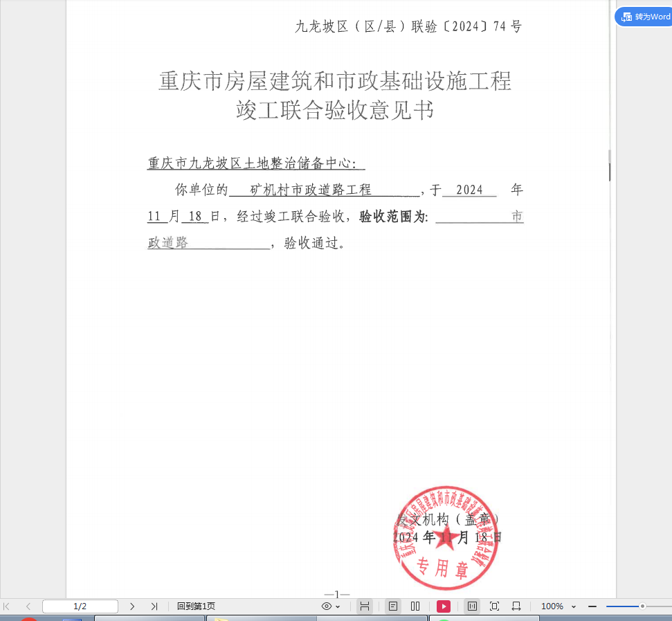Click the text 矿机村市政道路工程
This screenshot has width=672, height=621.
[311, 190]
